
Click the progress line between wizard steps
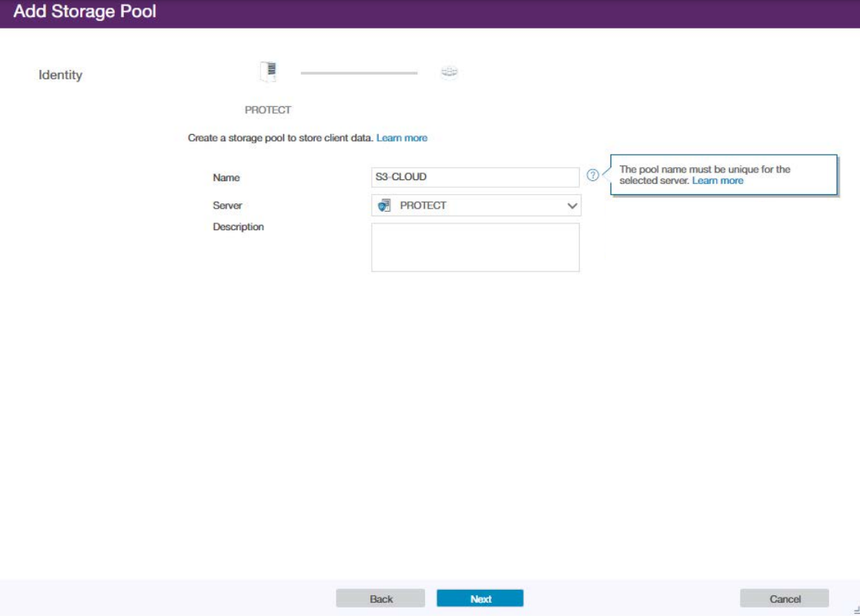[359, 73]
